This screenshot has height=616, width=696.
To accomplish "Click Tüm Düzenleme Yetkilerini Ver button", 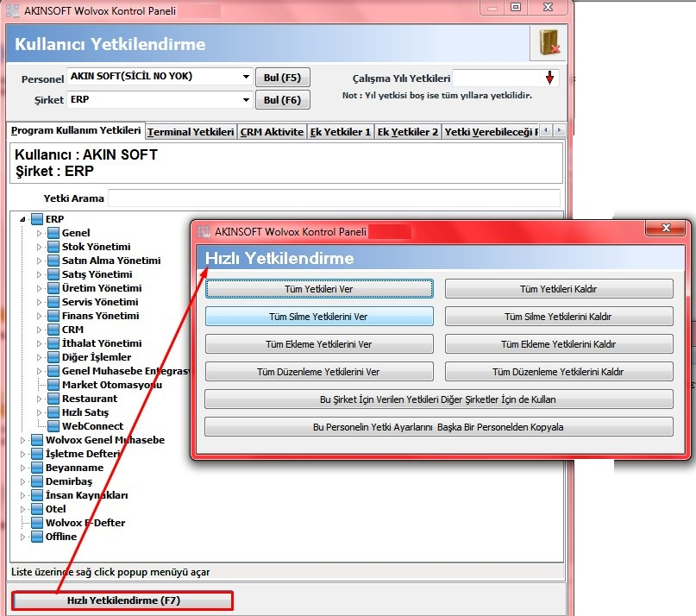I will pos(319,371).
